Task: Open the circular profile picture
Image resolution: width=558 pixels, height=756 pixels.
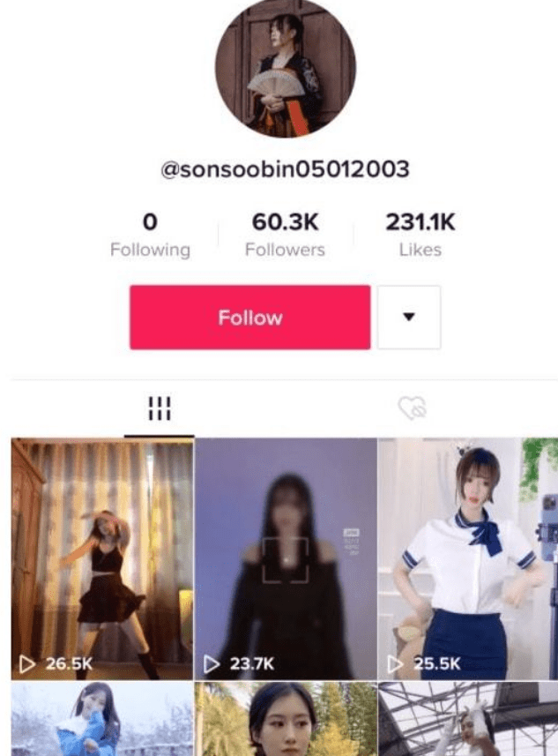Action: (286, 67)
